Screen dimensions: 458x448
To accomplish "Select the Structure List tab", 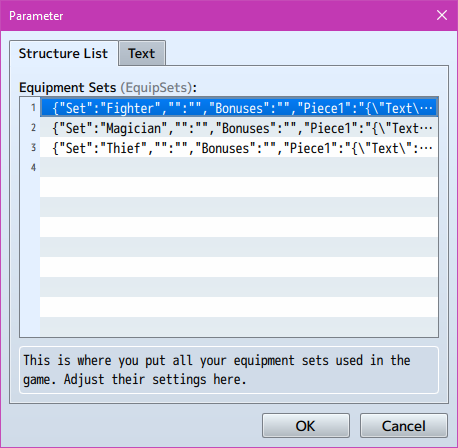I will point(64,53).
